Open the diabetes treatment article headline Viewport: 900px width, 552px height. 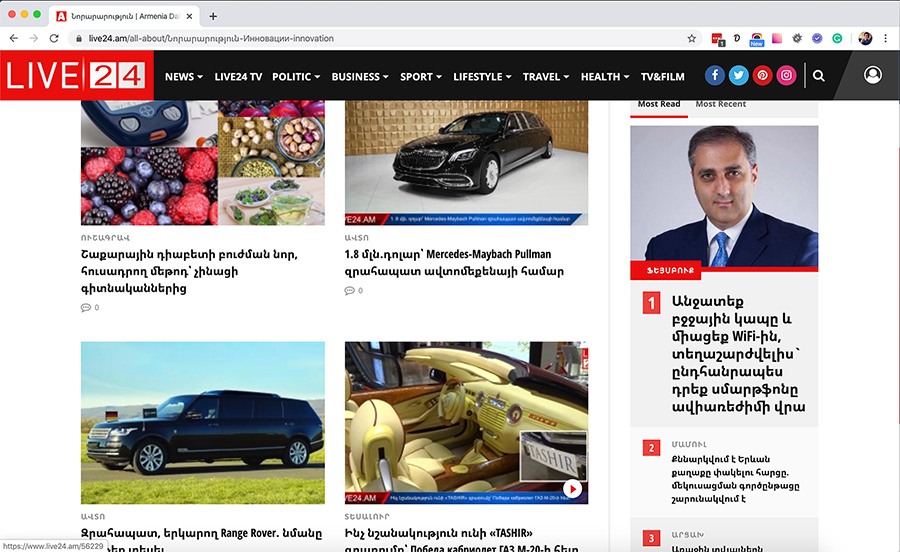(189, 271)
